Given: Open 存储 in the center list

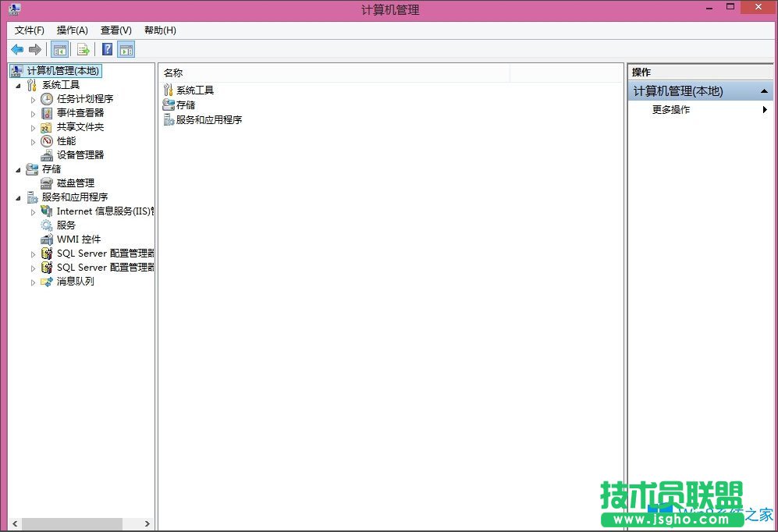Looking at the screenshot, I should (x=185, y=105).
